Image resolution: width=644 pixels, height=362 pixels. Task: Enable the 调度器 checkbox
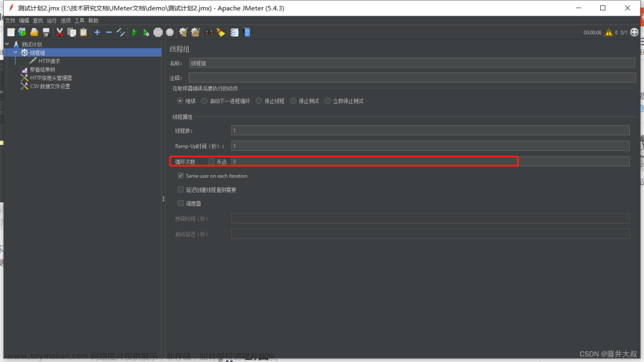pos(181,204)
